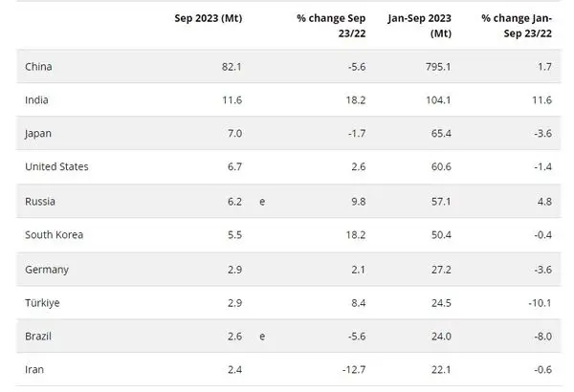574x392 pixels.
Task: Click the Germany row label
Action: [47, 270]
